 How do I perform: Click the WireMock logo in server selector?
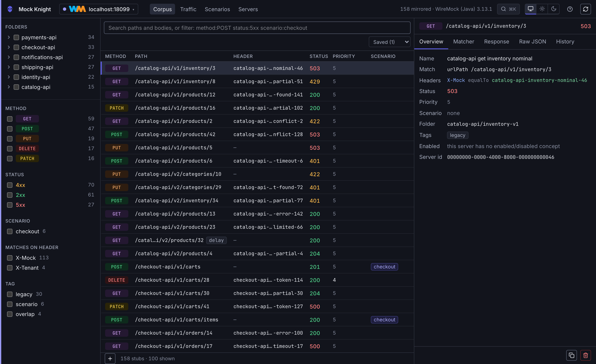click(77, 9)
